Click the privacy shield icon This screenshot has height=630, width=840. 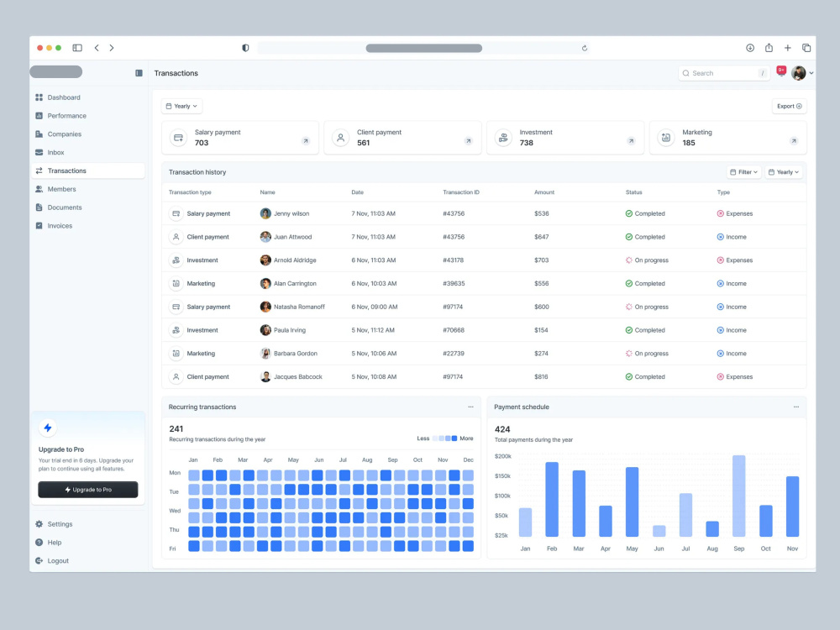[x=245, y=48]
